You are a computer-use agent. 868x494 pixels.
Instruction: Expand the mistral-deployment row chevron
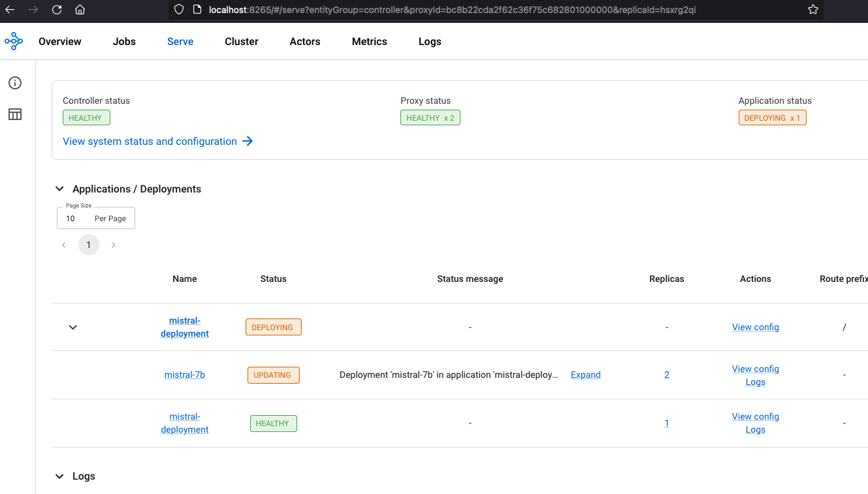72,327
